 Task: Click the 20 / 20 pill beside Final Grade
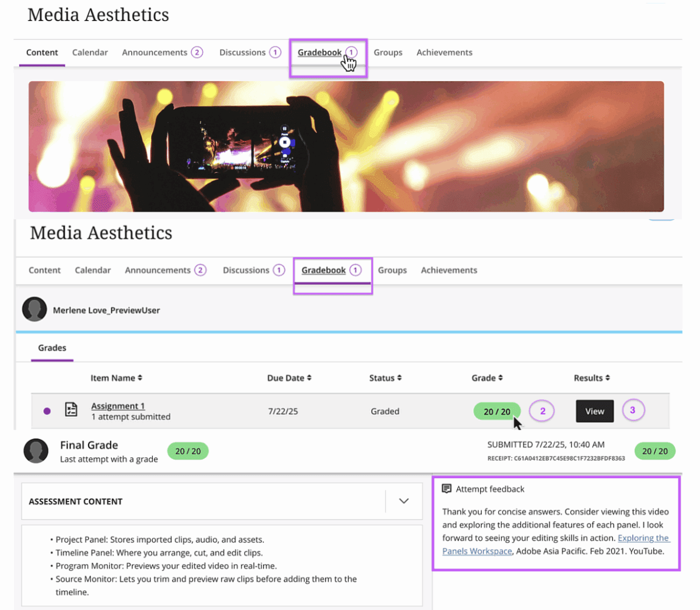(188, 451)
